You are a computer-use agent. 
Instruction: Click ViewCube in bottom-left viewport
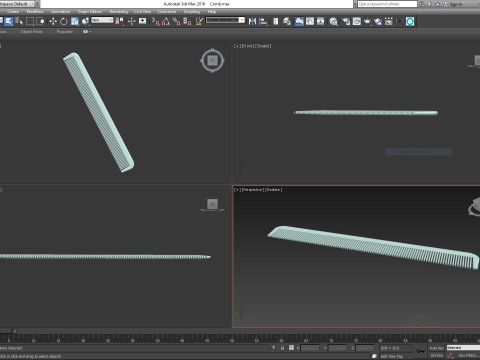[213, 204]
